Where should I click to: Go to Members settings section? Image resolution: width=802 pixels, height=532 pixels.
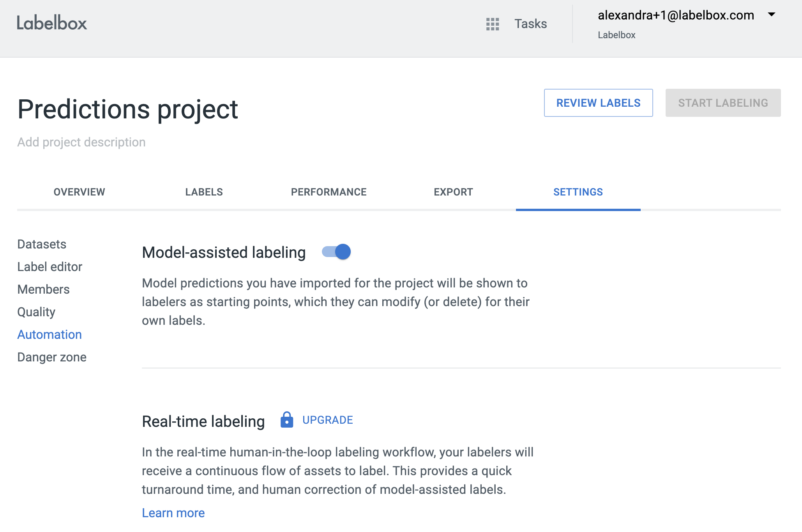tap(44, 289)
